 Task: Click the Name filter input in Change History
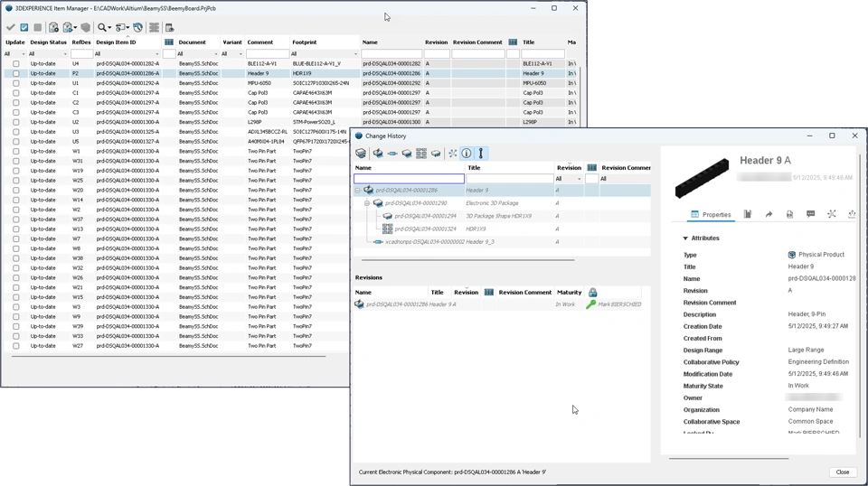click(409, 179)
